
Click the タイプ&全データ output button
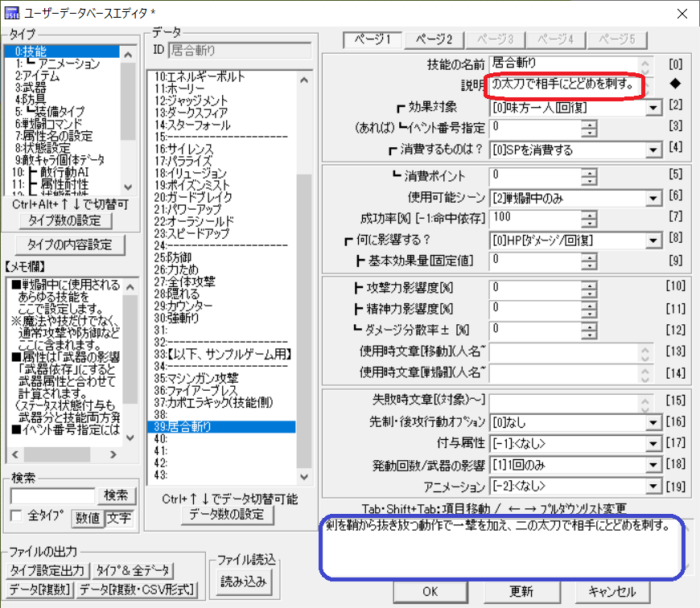[x=133, y=570]
